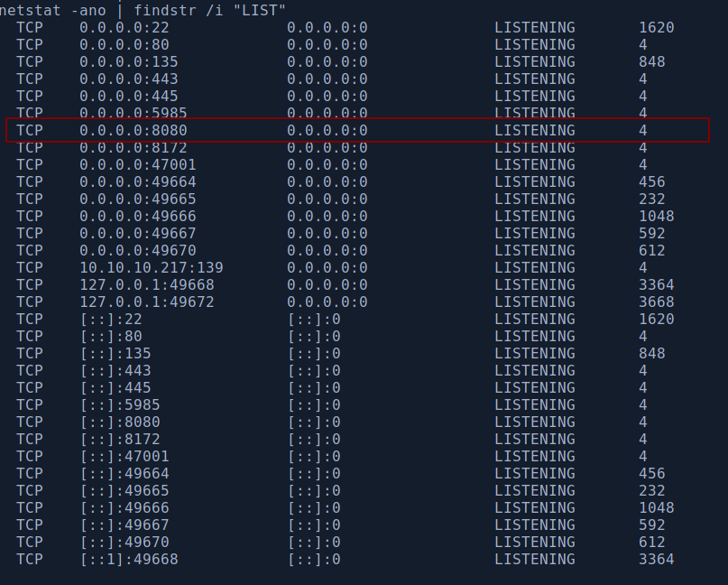This screenshot has width=728, height=585.
Task: Click local address 0.0.0.0:443
Action: pyautogui.click(x=129, y=79)
